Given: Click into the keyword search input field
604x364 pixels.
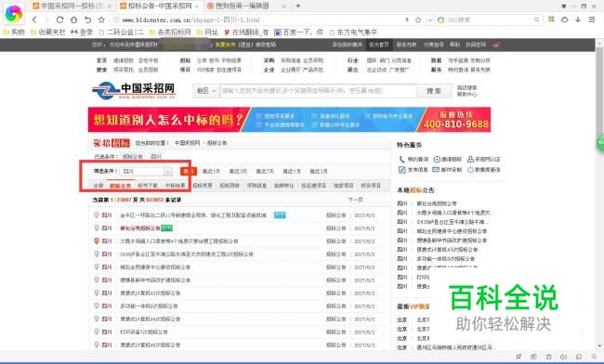Looking at the screenshot, I should point(318,91).
